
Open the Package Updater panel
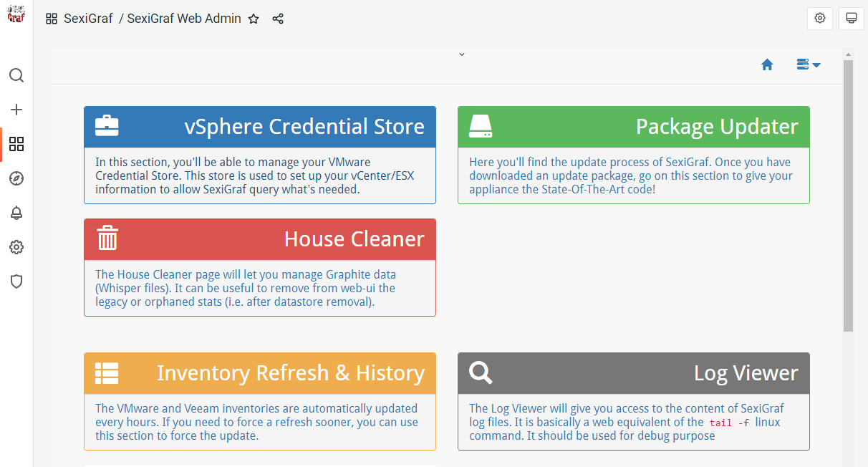pyautogui.click(x=634, y=155)
